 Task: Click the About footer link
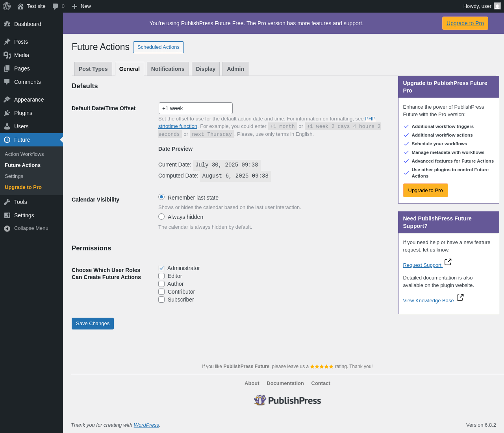point(252,383)
